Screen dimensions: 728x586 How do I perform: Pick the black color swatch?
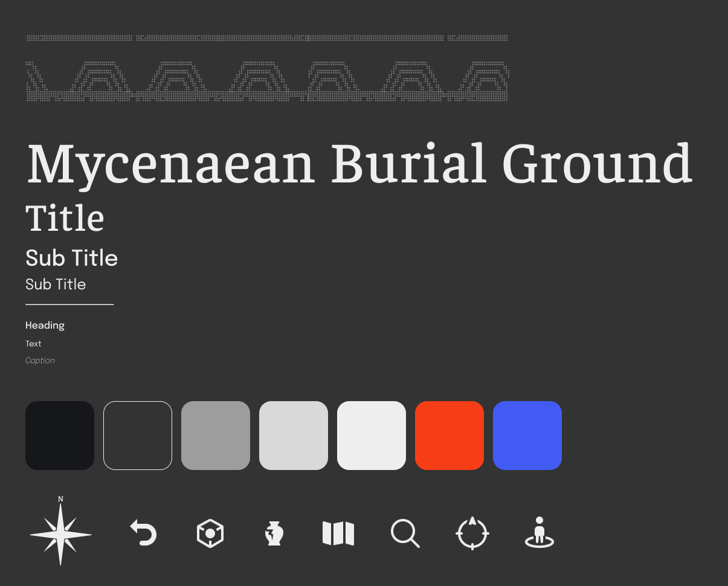(59, 435)
